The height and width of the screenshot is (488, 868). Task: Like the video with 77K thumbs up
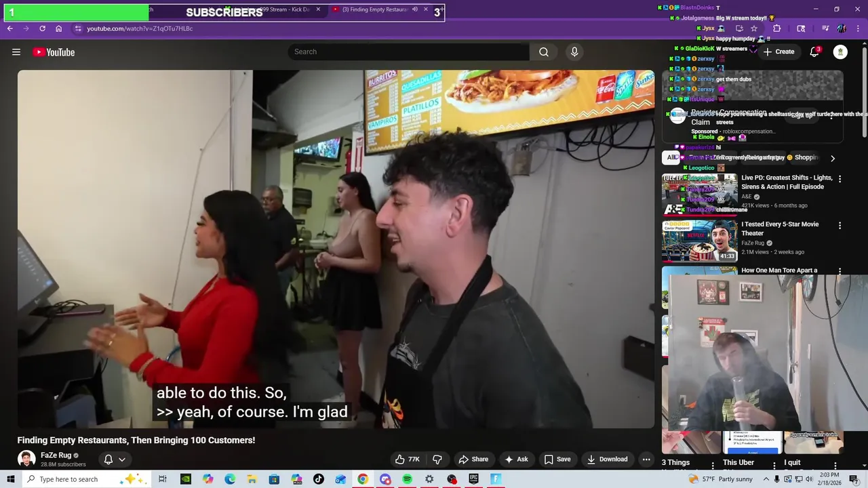coord(408,459)
